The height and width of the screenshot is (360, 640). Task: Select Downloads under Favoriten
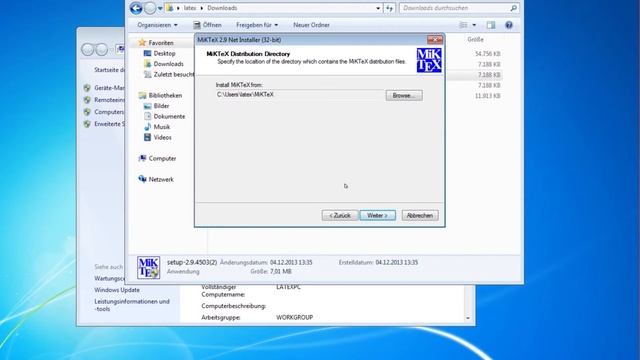pos(169,64)
